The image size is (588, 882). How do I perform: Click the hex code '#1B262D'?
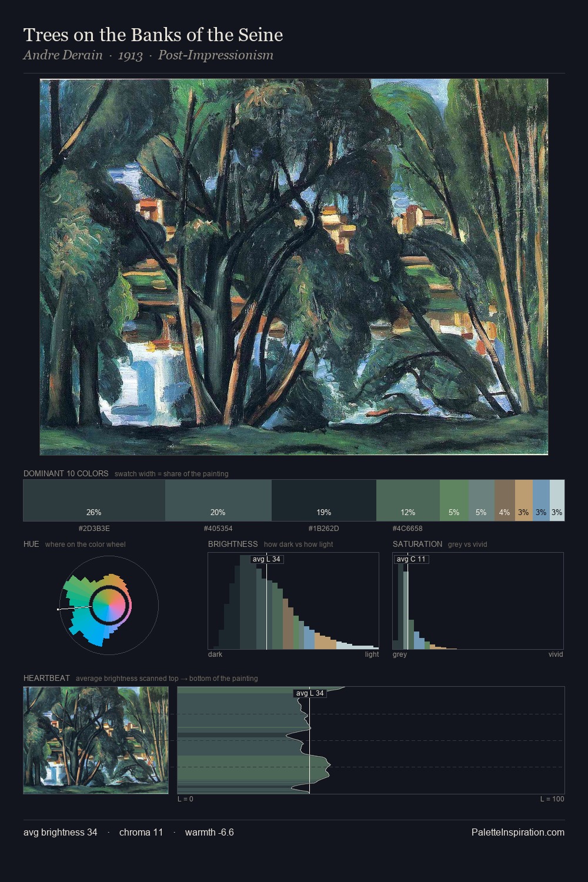point(324,529)
